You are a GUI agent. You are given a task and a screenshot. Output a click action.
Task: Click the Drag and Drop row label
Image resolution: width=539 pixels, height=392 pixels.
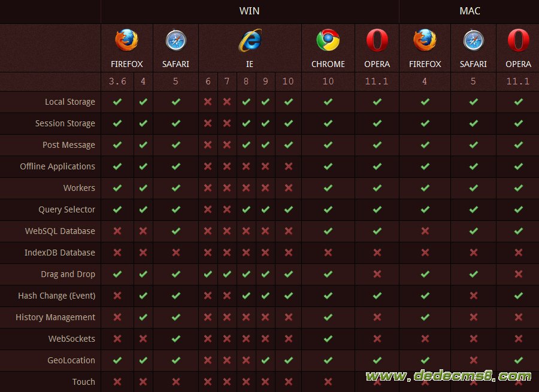tap(68, 274)
